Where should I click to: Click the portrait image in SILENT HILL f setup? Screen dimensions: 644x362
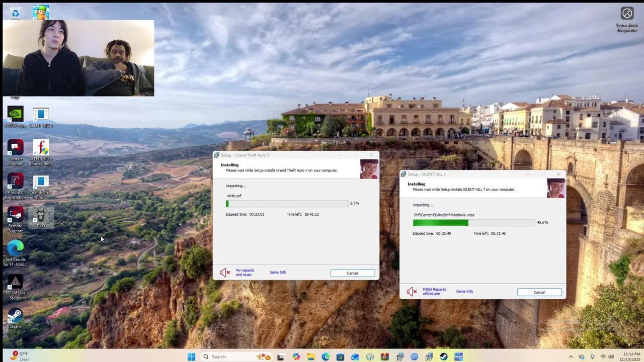point(555,189)
